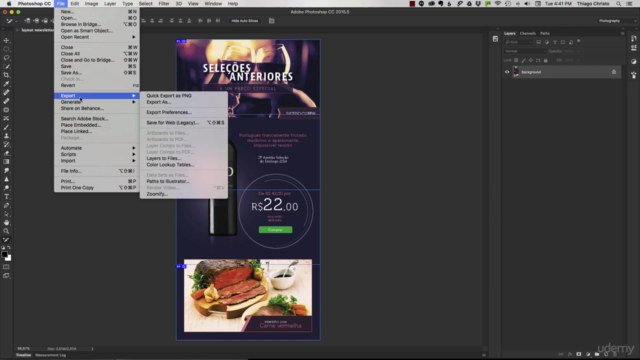Expand Open Recent submenu
Viewport: 640px width, 360px height.
point(97,37)
